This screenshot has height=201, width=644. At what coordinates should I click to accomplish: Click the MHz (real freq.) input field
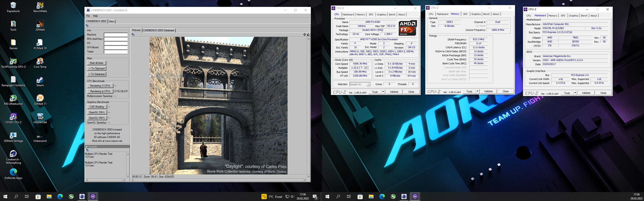pos(116,39)
